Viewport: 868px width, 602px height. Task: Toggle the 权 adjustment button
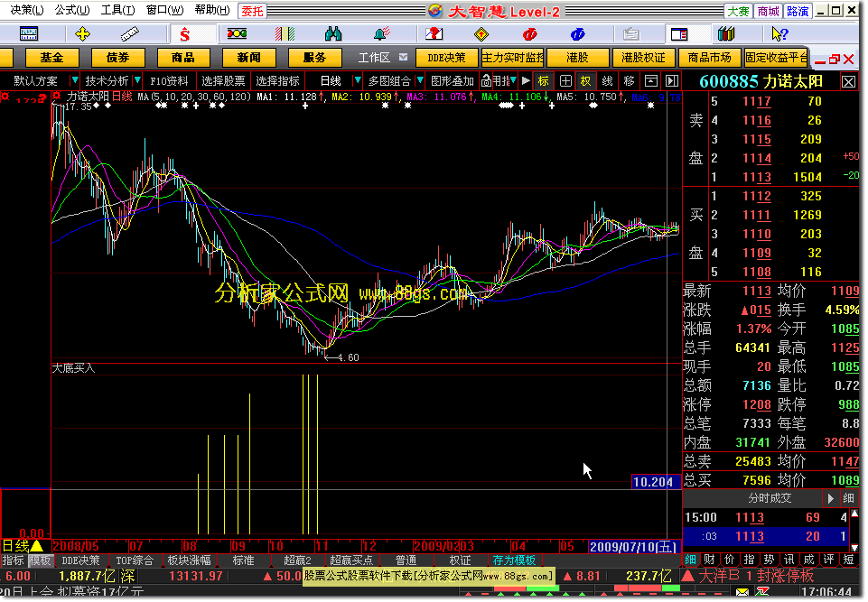pos(585,81)
